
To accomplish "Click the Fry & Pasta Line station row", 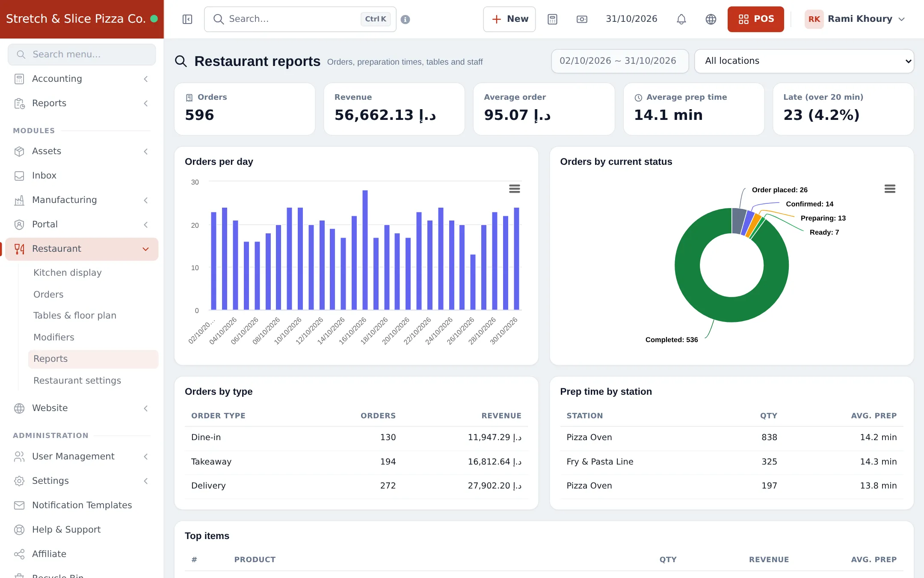I will 731,462.
